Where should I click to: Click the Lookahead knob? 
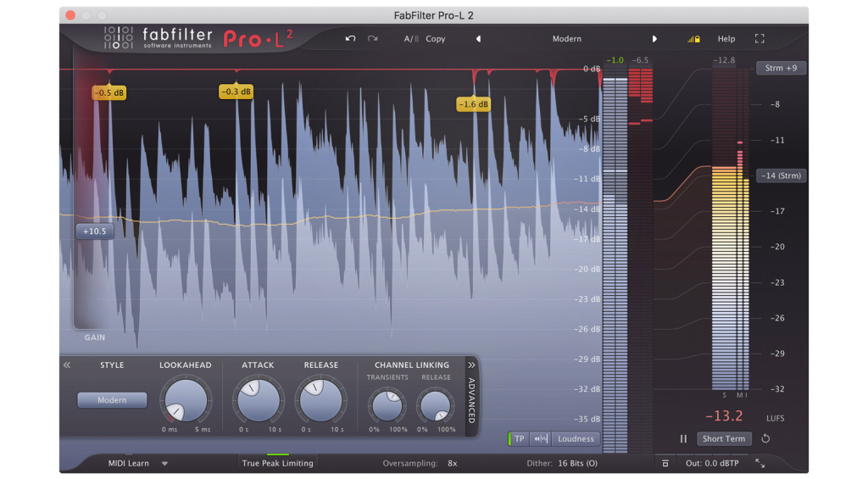pos(186,400)
